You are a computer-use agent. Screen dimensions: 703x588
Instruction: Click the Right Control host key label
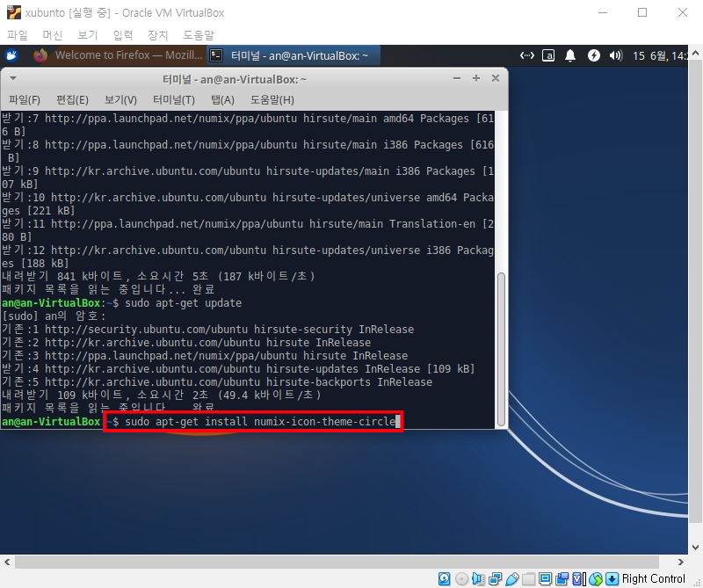pos(654,578)
